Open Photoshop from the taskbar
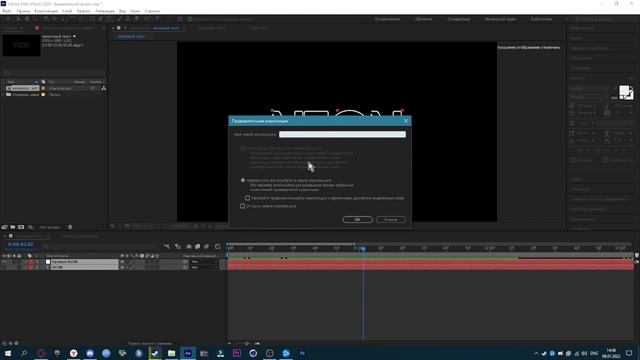The width and height of the screenshot is (640, 360). point(302,353)
